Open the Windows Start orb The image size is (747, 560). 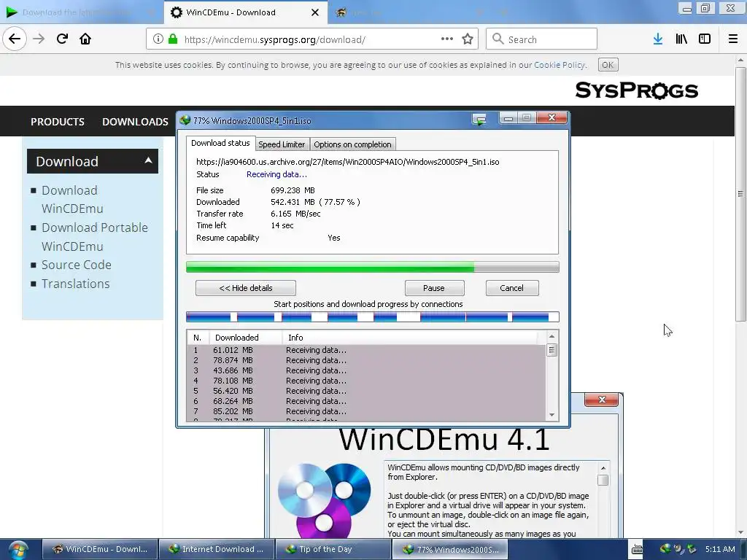point(18,550)
